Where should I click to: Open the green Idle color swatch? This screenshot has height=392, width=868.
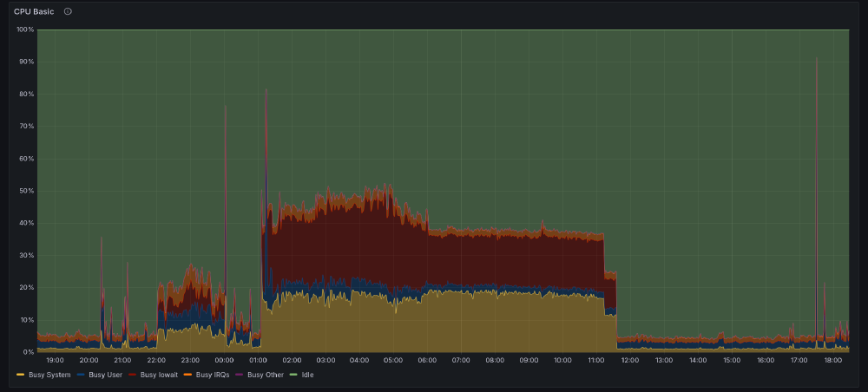point(293,375)
